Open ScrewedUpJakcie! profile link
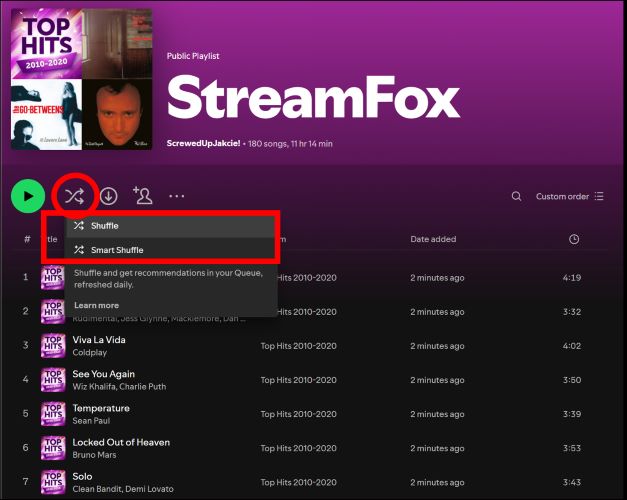The image size is (627, 500). pos(204,143)
